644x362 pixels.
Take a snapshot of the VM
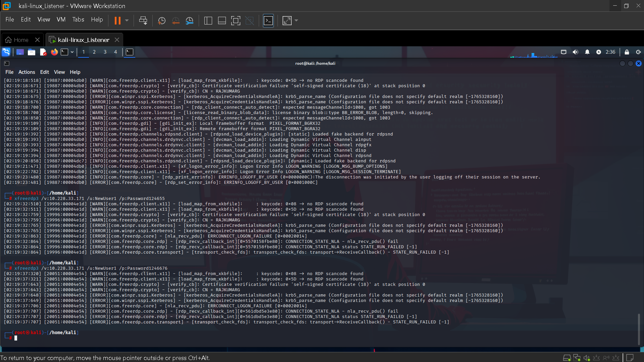(x=161, y=21)
